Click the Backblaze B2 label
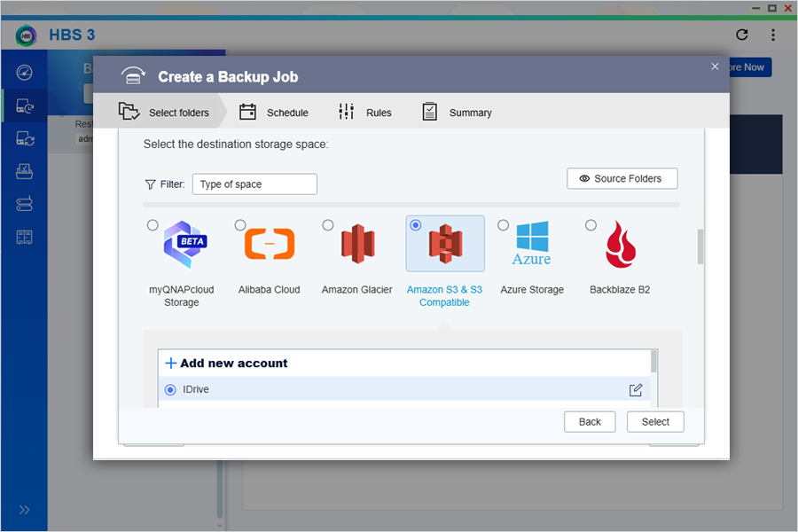 tap(620, 290)
